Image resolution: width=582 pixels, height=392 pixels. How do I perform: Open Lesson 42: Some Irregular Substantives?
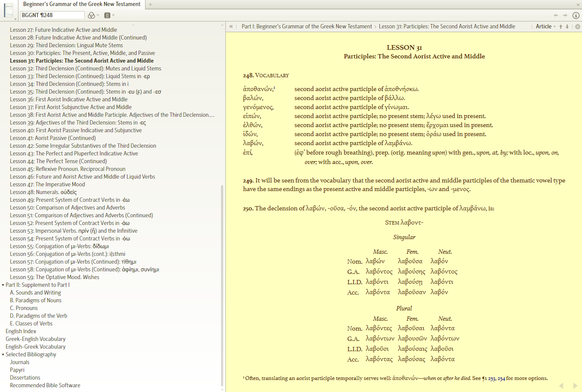tap(83, 146)
